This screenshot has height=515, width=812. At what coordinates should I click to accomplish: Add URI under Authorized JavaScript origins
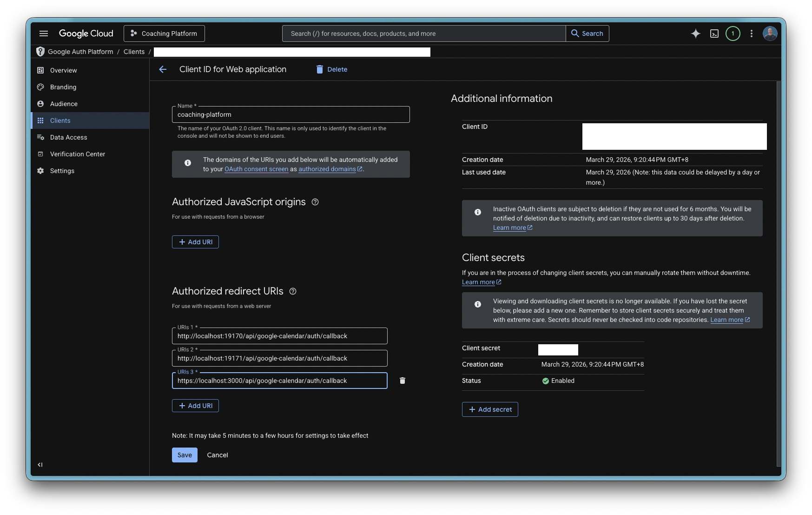pos(195,242)
